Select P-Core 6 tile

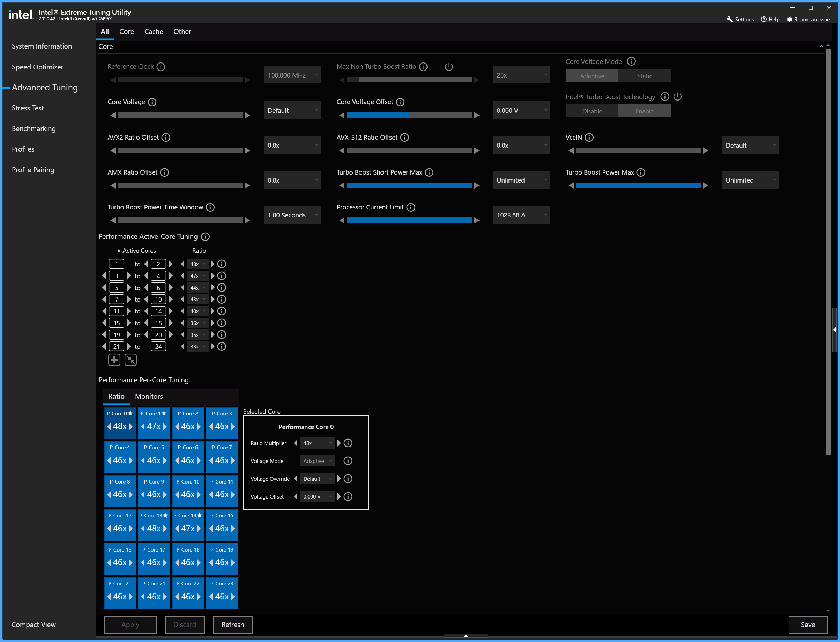pyautogui.click(x=188, y=456)
